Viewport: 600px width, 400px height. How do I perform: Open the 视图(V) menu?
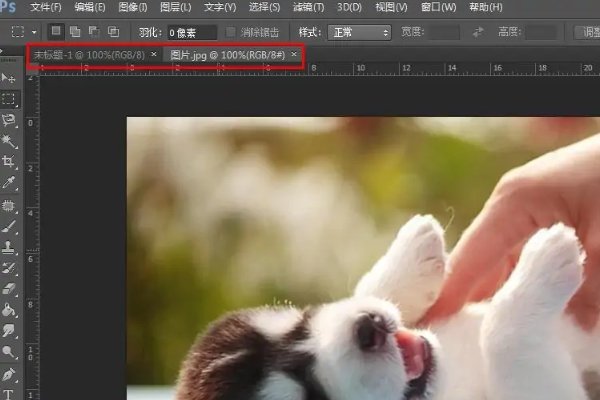(x=391, y=7)
